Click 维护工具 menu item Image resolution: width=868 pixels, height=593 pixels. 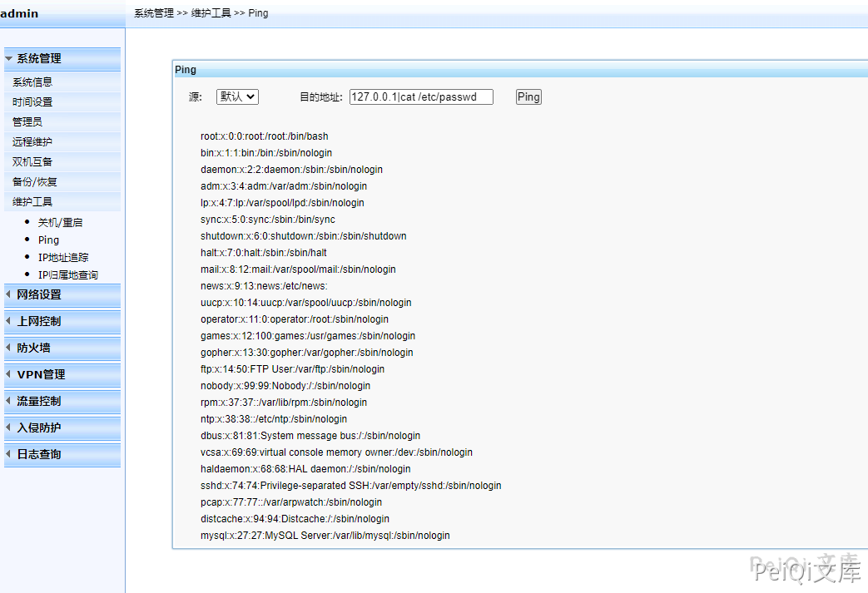[x=32, y=202]
